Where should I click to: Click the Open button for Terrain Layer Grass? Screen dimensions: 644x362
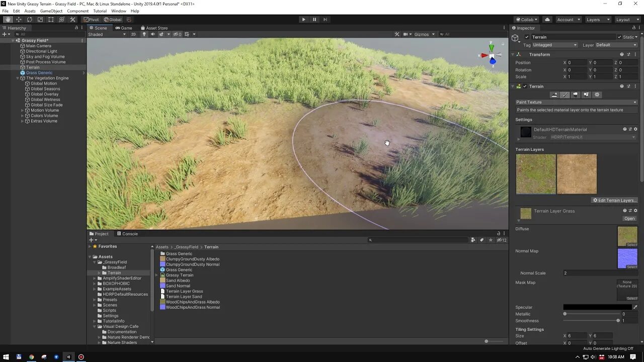[629, 219]
